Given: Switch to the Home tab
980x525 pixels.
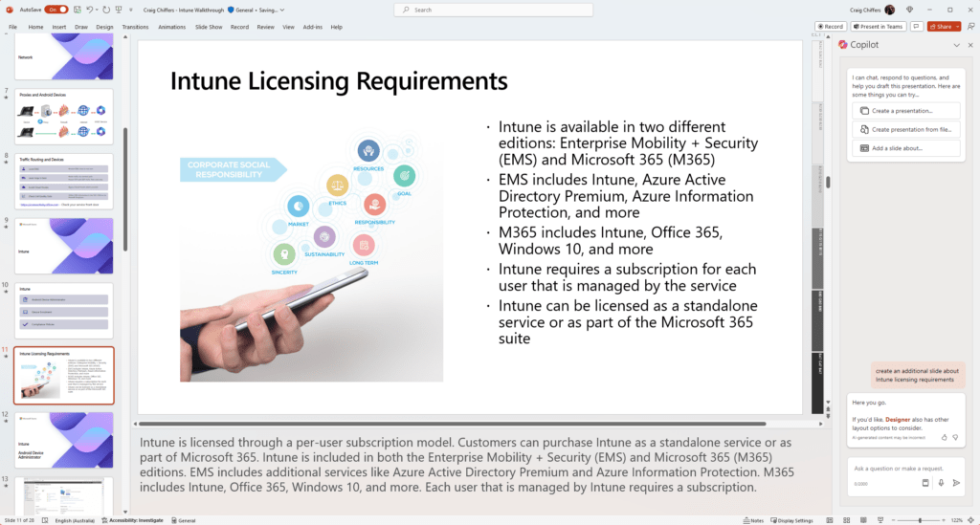Looking at the screenshot, I should [x=35, y=28].
